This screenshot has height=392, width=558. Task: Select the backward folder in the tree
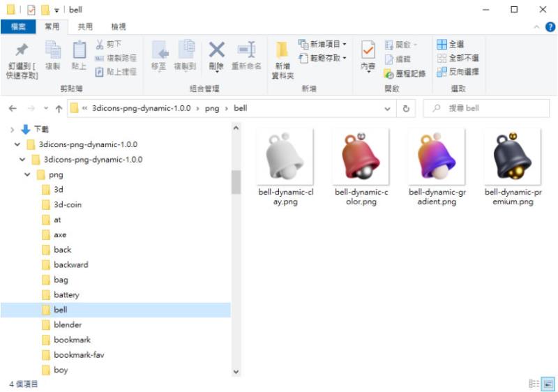(71, 264)
